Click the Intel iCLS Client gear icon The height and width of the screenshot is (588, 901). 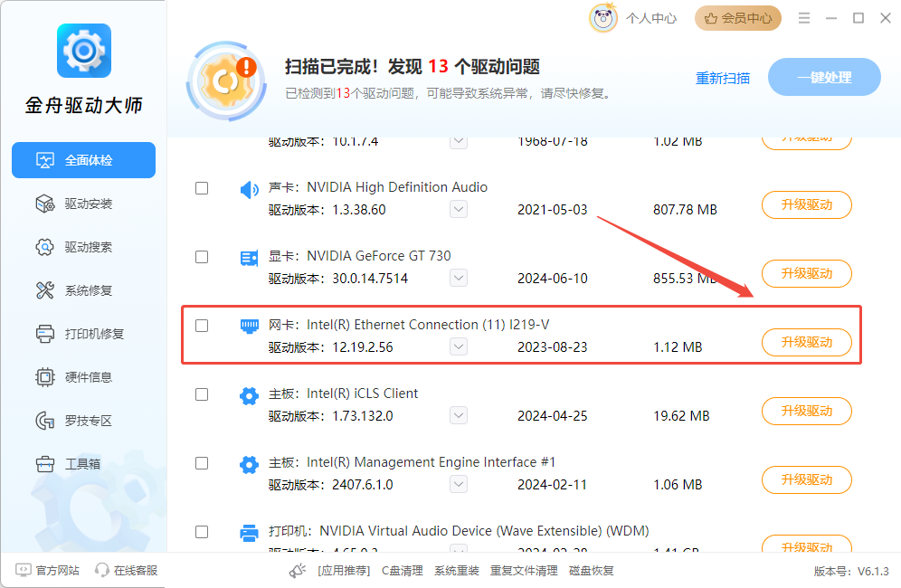(249, 395)
